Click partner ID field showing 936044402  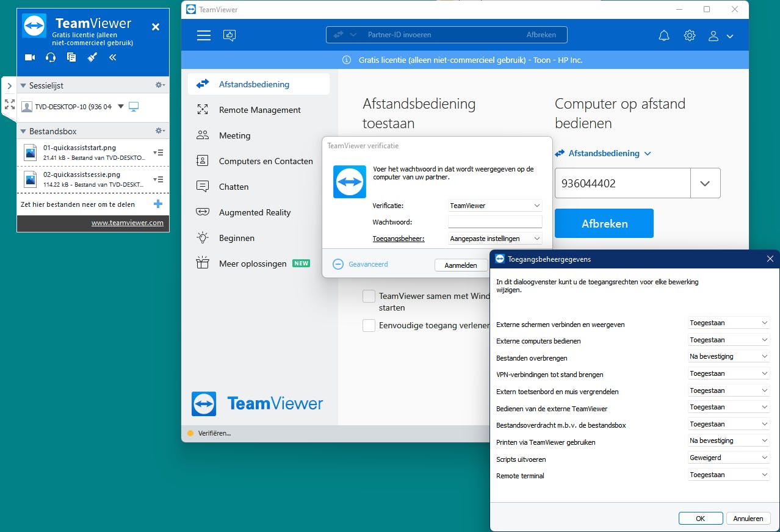623,183
